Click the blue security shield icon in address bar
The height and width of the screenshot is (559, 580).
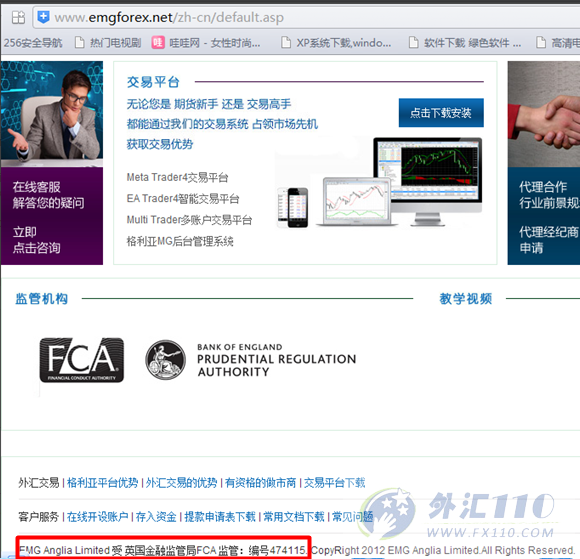(x=44, y=17)
